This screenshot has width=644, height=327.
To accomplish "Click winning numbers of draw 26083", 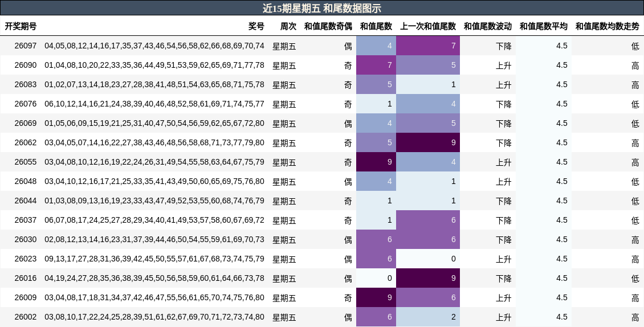I will pos(154,84).
